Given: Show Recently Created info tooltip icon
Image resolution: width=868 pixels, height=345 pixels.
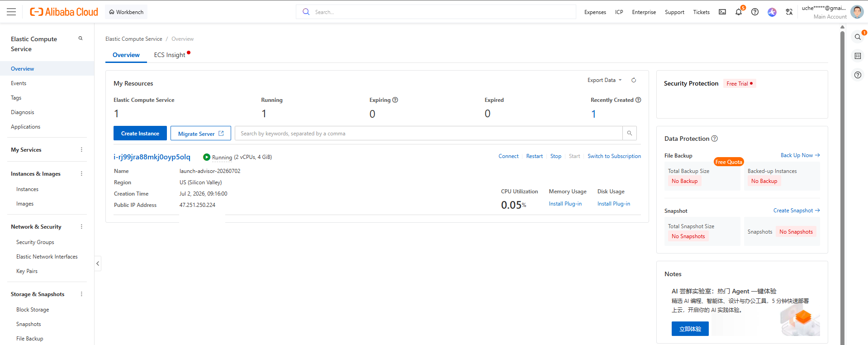Looking at the screenshot, I should coord(638,100).
